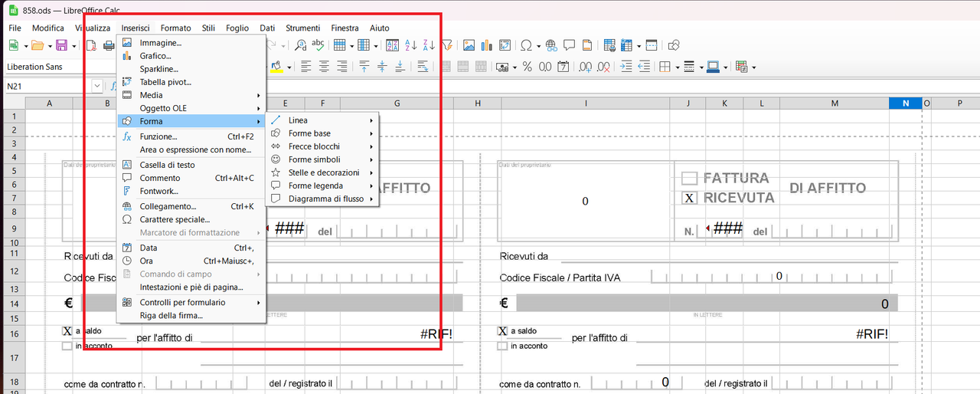The image size is (980, 394).
Task: Select Linea in shapes submenu
Action: 322,120
